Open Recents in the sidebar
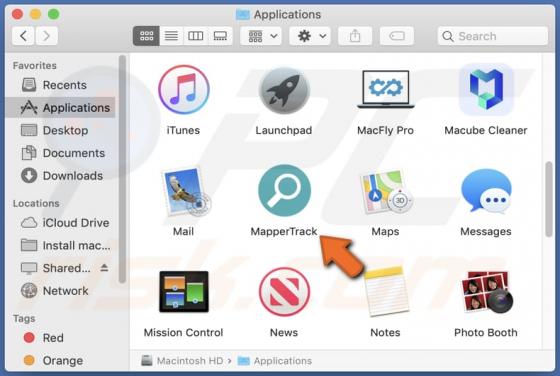This screenshot has height=376, width=560. click(x=60, y=85)
